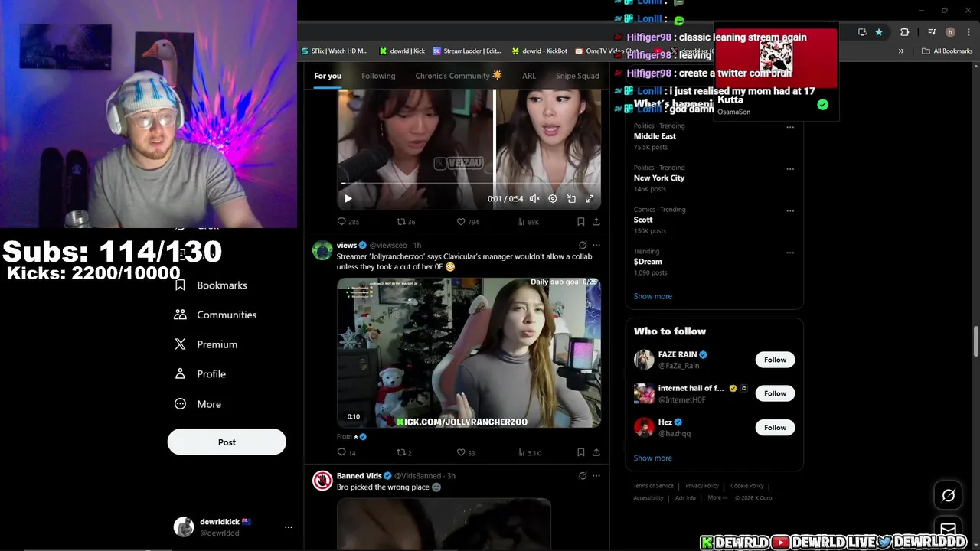Viewport: 980px width, 551px height.
Task: Open the views account avatar
Action: pos(322,250)
